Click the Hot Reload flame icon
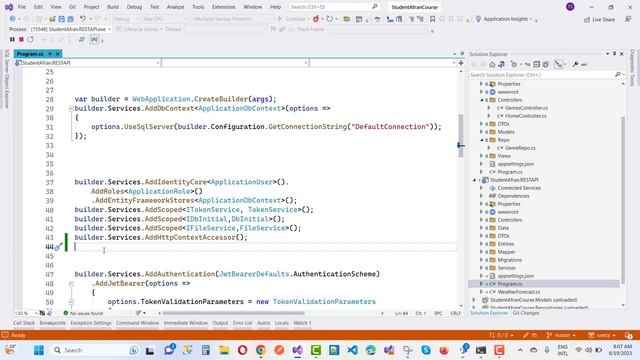Image resolution: width=640 pixels, height=360 pixels. coord(316,19)
